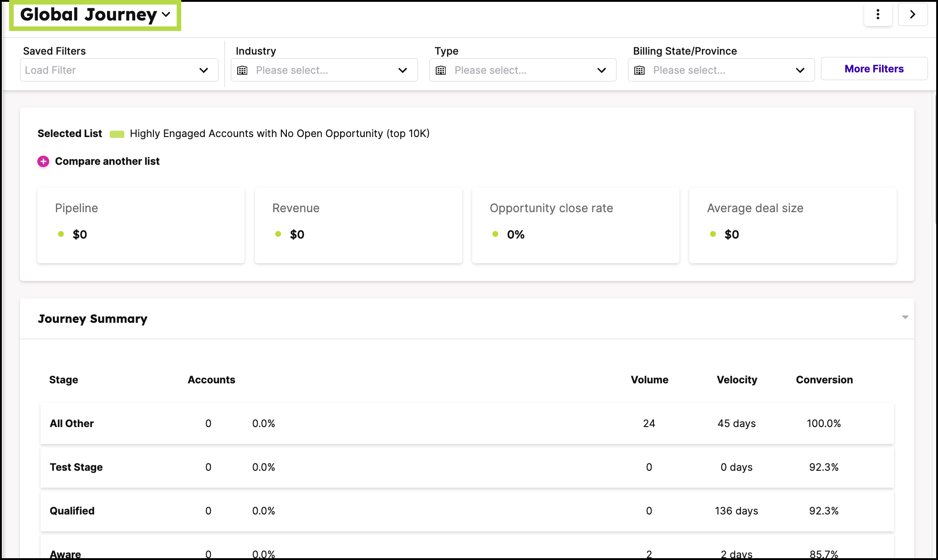Click the Volume column header
Screen dimensions: 938x560
pos(649,380)
